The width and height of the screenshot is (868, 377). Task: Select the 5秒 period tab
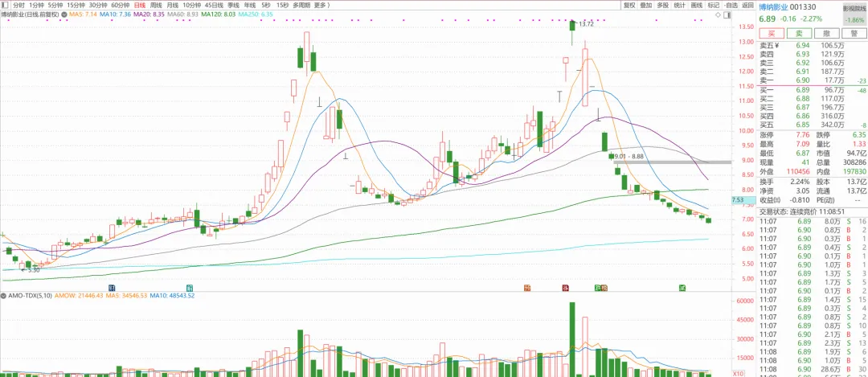coord(265,5)
